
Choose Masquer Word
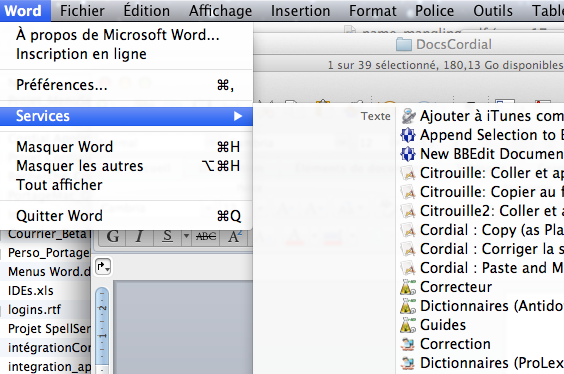126,147
